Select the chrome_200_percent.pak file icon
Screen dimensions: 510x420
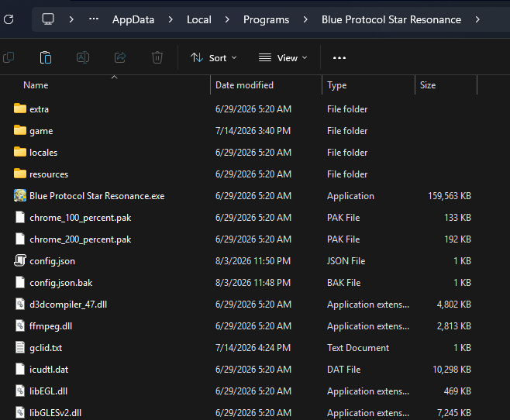click(x=20, y=239)
